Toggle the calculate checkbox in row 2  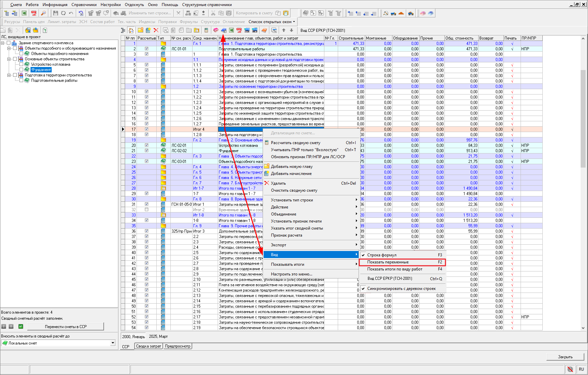coord(147,49)
